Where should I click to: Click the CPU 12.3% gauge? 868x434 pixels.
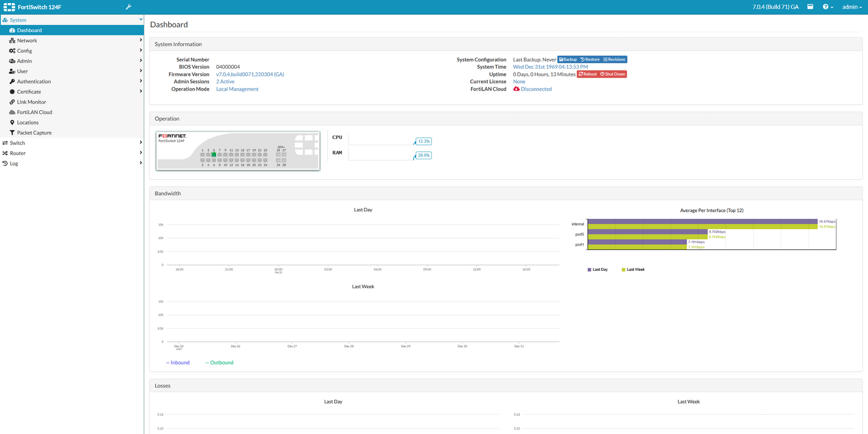tap(424, 141)
